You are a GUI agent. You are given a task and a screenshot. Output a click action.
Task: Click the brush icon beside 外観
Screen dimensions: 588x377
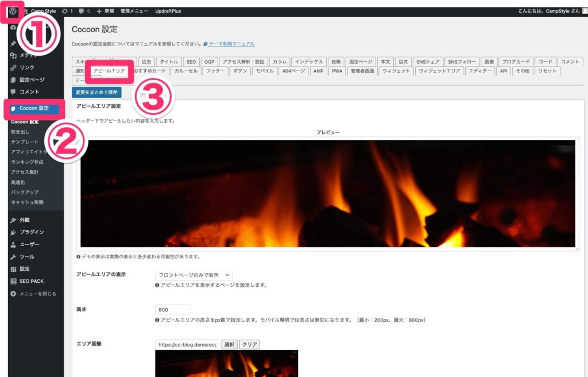pos(14,220)
